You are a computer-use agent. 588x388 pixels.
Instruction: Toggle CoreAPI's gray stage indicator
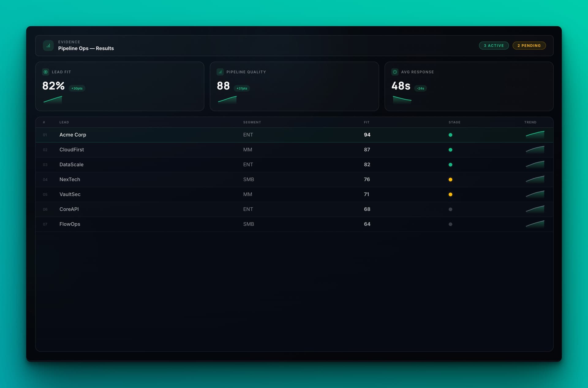coord(450,209)
